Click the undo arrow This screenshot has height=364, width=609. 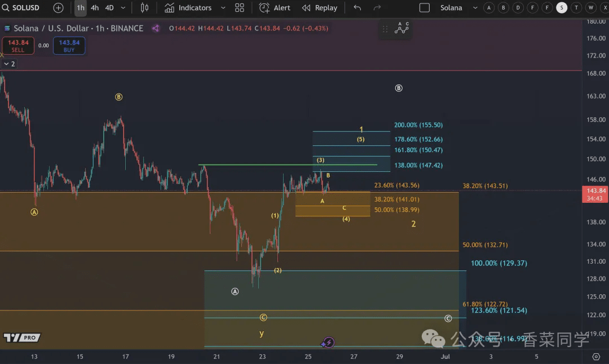point(358,8)
